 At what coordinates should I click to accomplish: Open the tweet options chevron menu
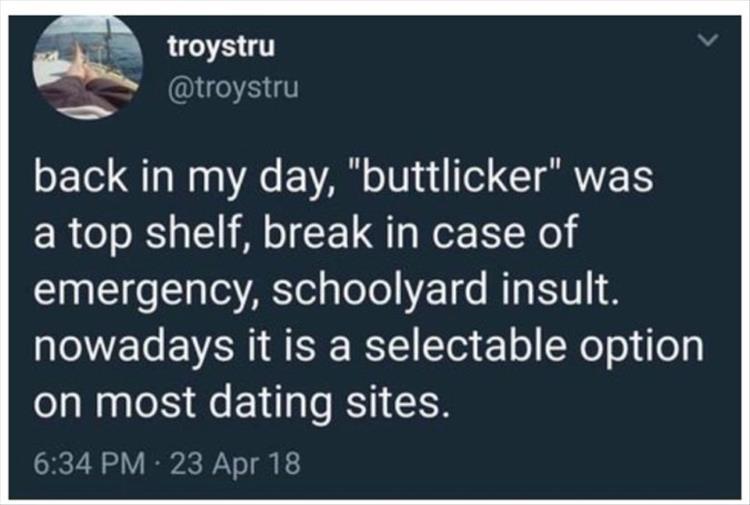(x=708, y=42)
